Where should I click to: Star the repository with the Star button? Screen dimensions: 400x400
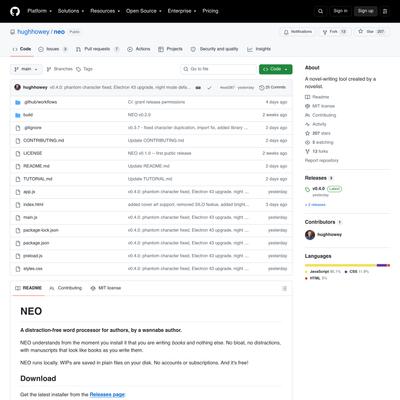pyautogui.click(x=372, y=32)
